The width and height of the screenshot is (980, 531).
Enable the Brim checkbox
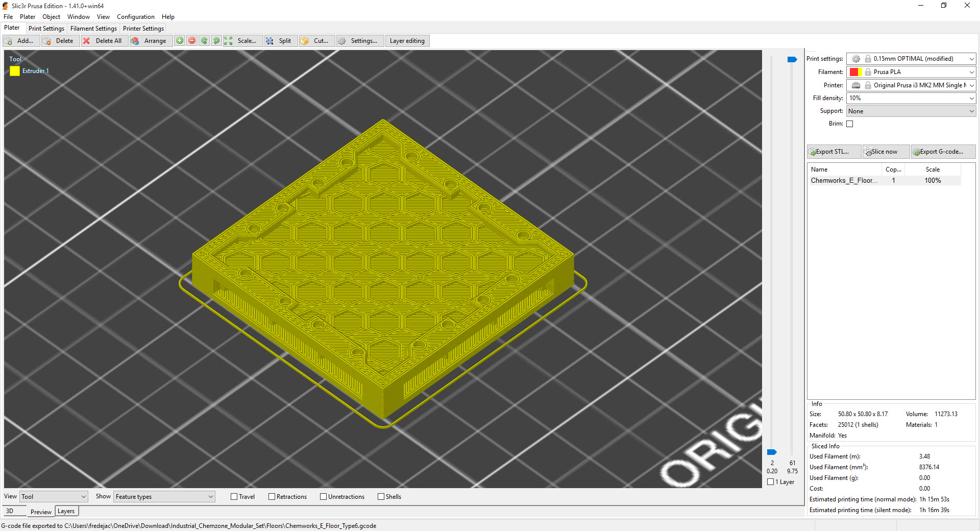(850, 124)
